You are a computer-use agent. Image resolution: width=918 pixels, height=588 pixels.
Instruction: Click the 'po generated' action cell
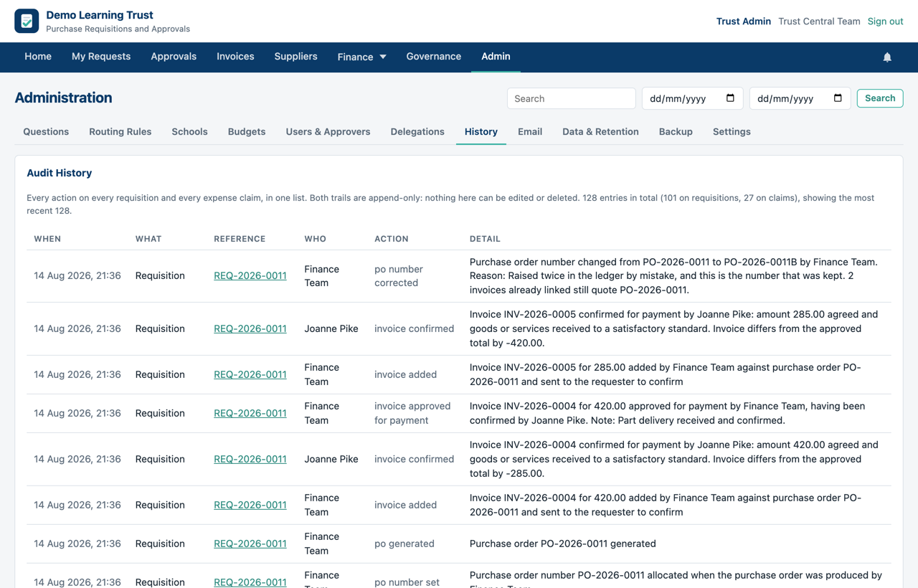404,544
